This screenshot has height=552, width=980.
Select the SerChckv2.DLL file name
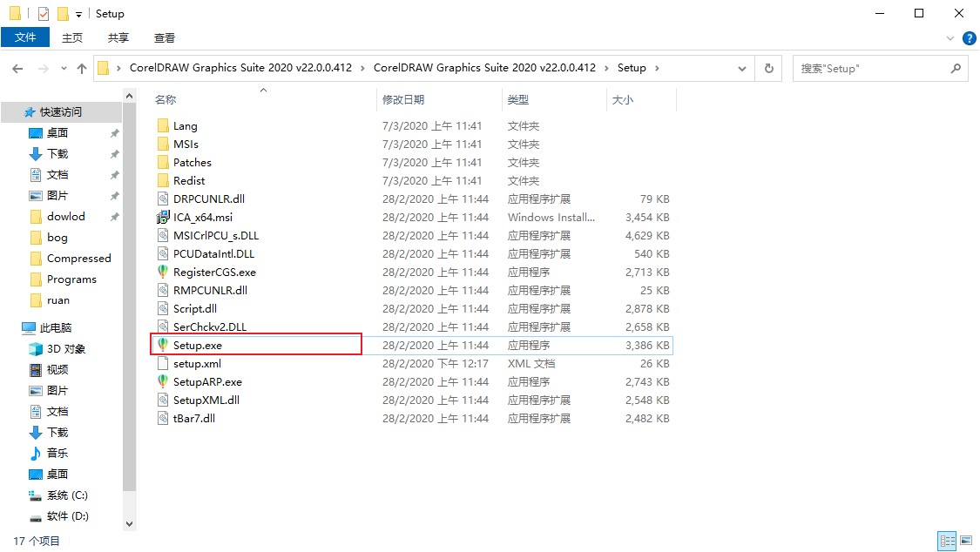pyautogui.click(x=210, y=326)
